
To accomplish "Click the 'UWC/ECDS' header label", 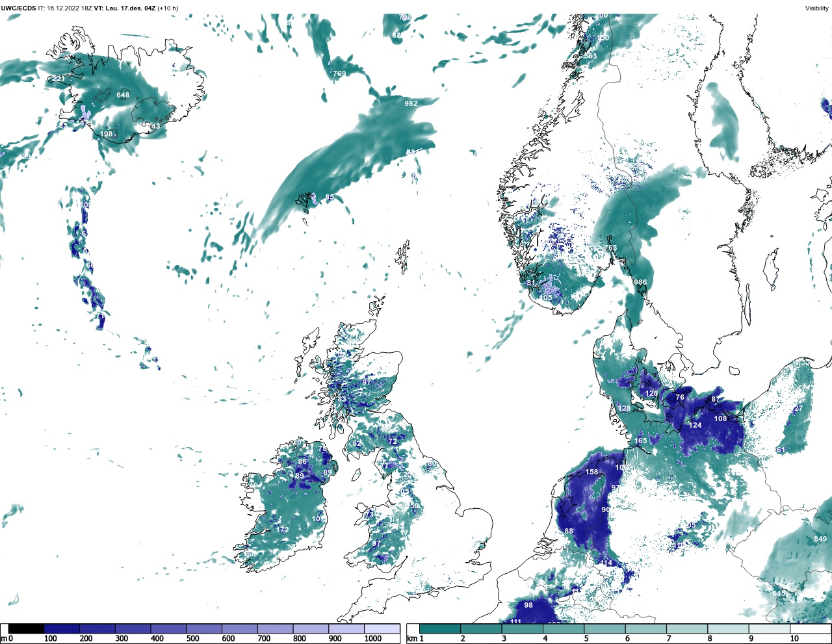I will point(18,8).
